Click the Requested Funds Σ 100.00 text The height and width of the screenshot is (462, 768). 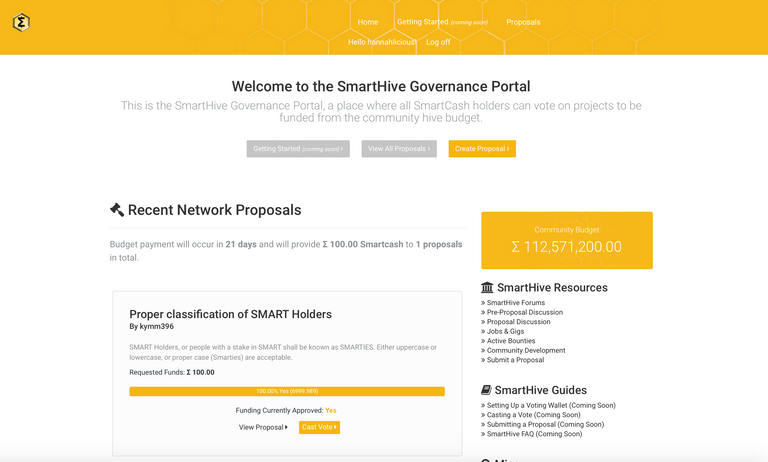coord(172,372)
